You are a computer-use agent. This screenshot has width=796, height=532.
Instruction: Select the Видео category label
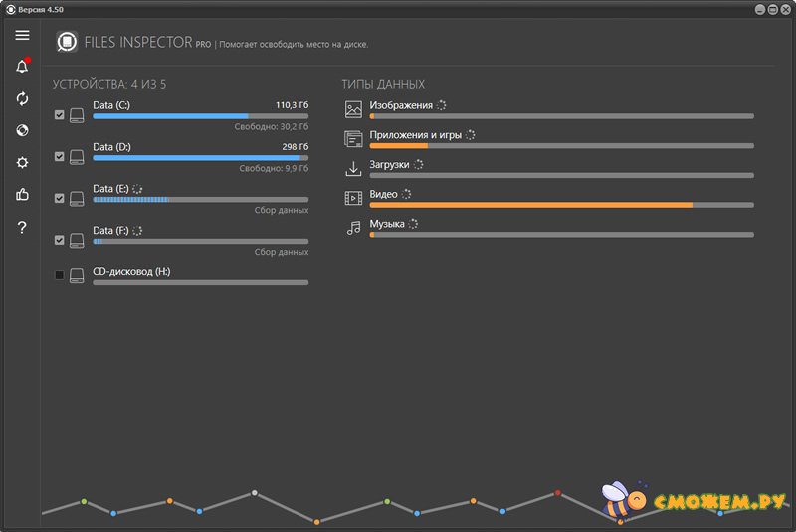click(383, 195)
